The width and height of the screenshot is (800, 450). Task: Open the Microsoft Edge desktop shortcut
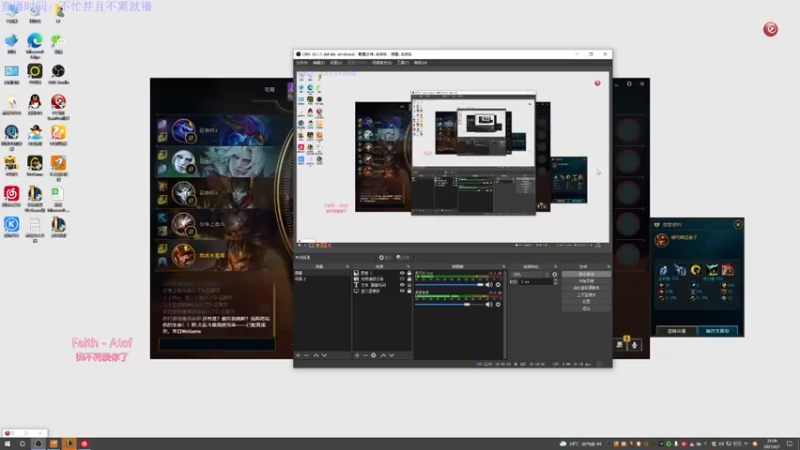pyautogui.click(x=35, y=45)
